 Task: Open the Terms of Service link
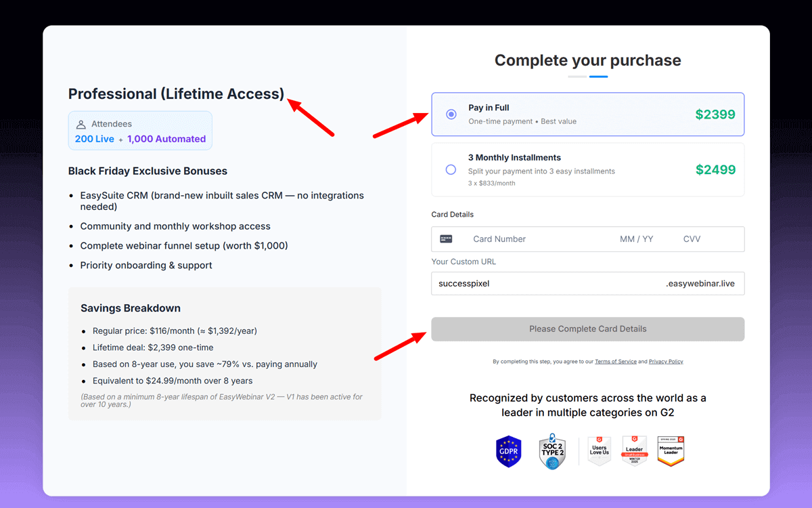point(616,361)
